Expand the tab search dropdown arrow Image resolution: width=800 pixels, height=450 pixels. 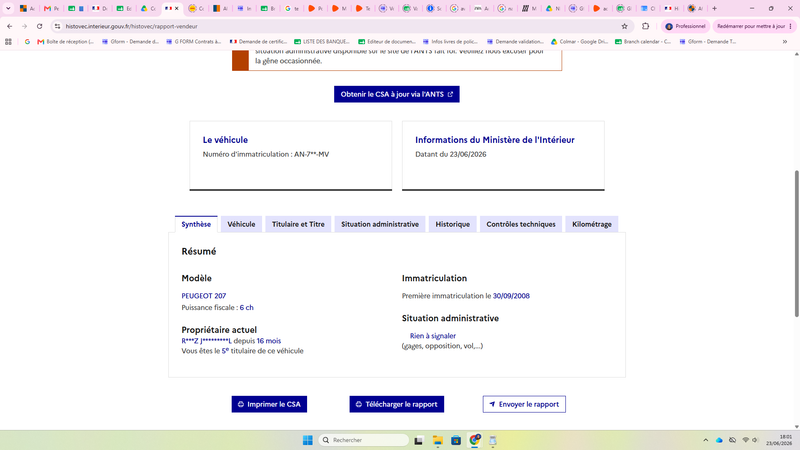(8, 8)
